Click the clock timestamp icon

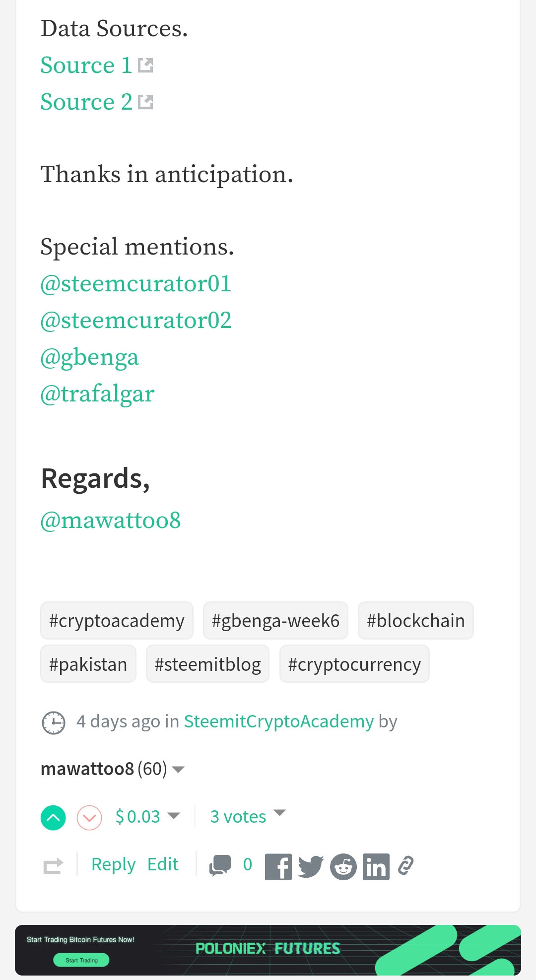tap(54, 722)
